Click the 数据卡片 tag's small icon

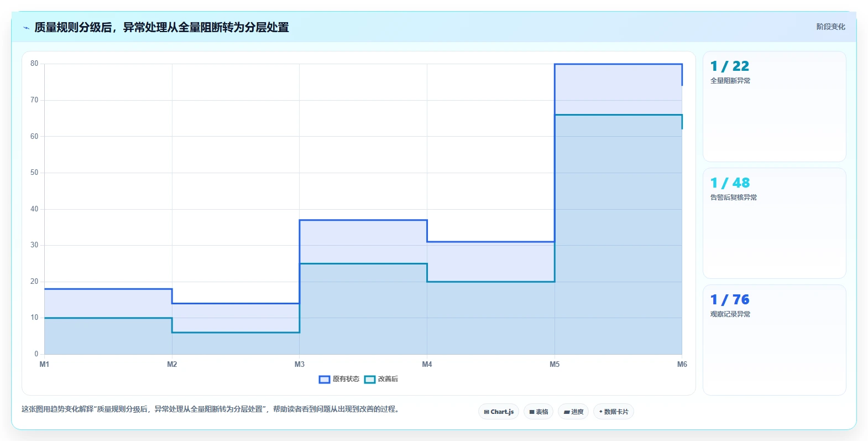pos(601,412)
